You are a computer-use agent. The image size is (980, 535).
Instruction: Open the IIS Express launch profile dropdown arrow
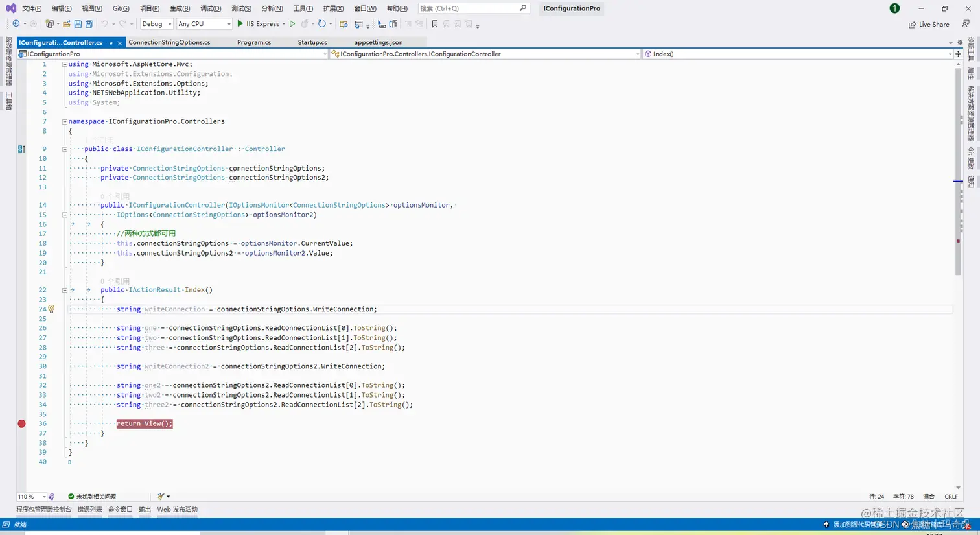pyautogui.click(x=284, y=24)
